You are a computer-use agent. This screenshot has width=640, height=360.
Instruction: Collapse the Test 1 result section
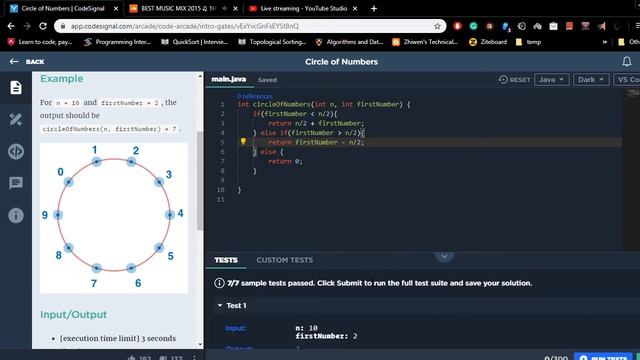pos(220,305)
